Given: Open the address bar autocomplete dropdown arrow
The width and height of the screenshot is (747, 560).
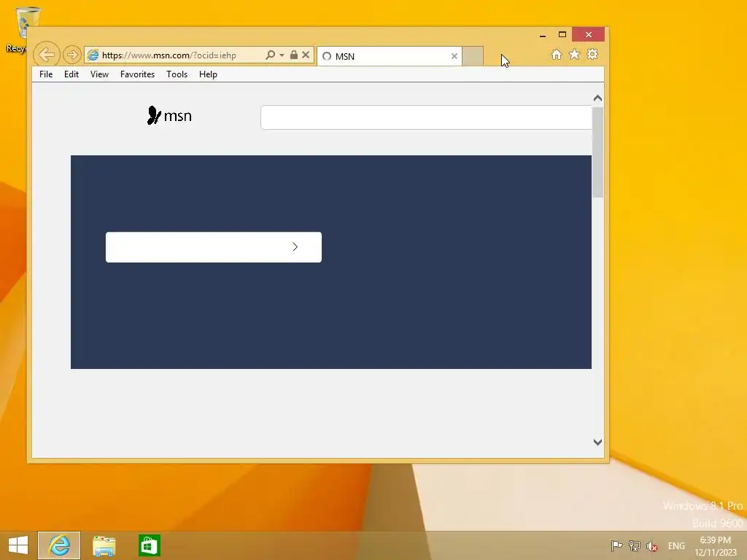Looking at the screenshot, I should 282,55.
